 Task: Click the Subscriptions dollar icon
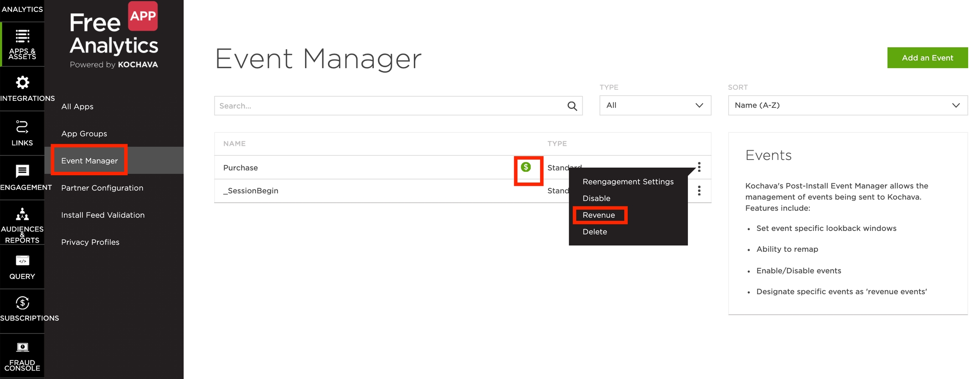pos(22,303)
